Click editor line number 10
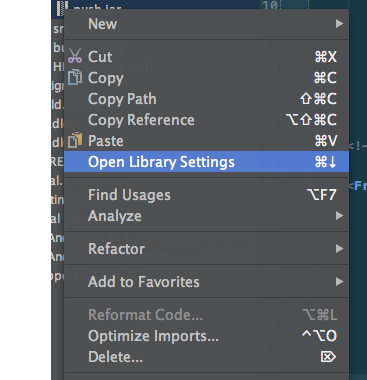Image resolution: width=367 pixels, height=380 pixels. click(x=270, y=5)
